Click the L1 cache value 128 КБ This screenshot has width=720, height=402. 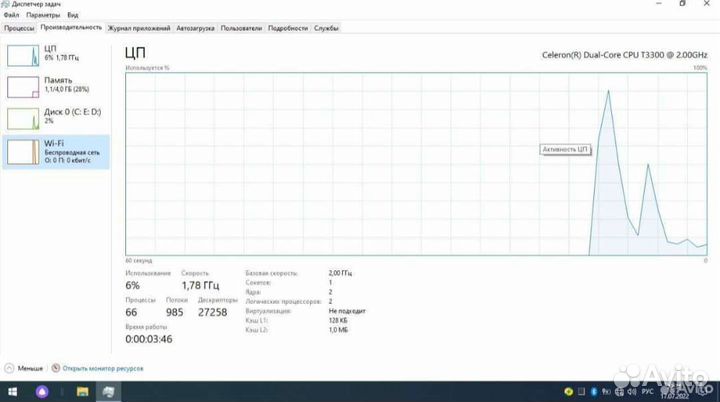pyautogui.click(x=338, y=321)
